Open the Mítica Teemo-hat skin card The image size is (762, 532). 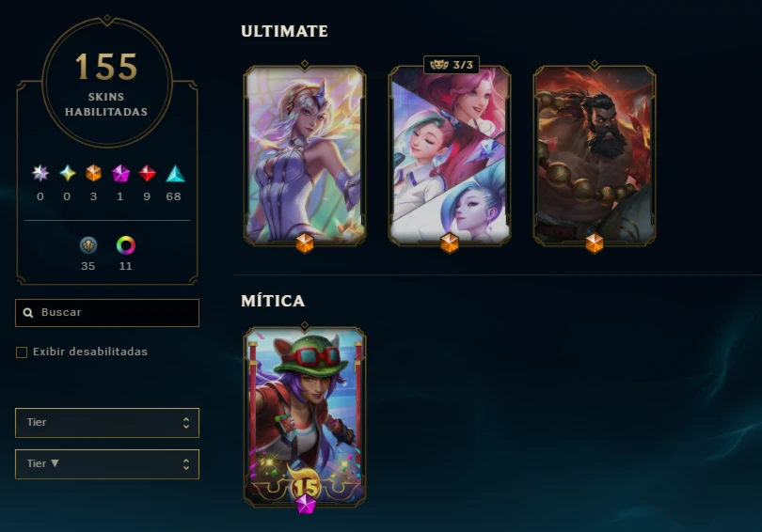pos(305,416)
